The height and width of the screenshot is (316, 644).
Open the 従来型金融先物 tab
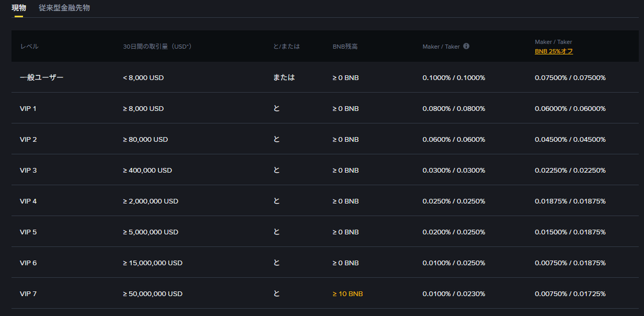tap(64, 8)
